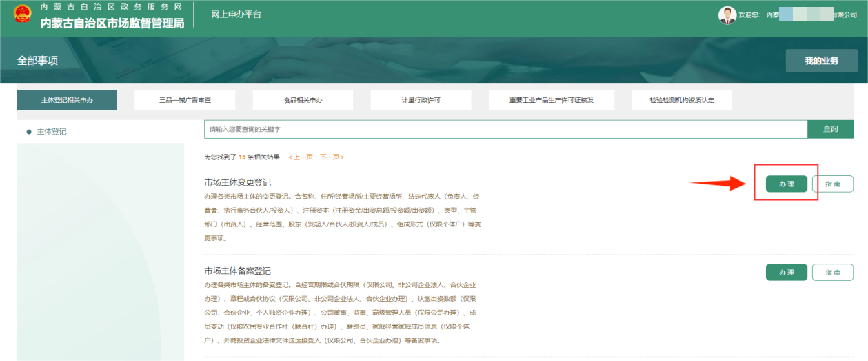Focus the keyword search input box
The image size is (868, 361).
(x=505, y=129)
